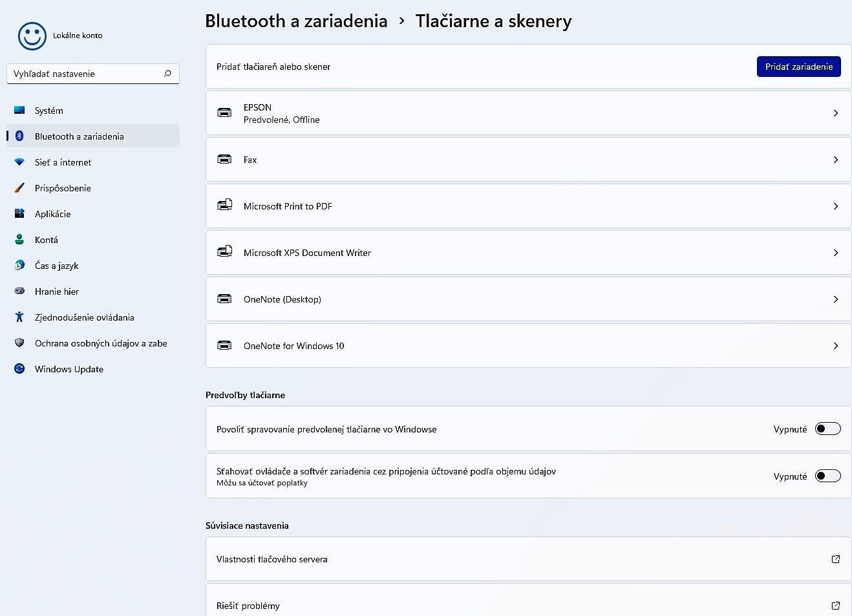The height and width of the screenshot is (616, 852).
Task: Click the Hranie hier controller icon
Action: pyautogui.click(x=19, y=292)
